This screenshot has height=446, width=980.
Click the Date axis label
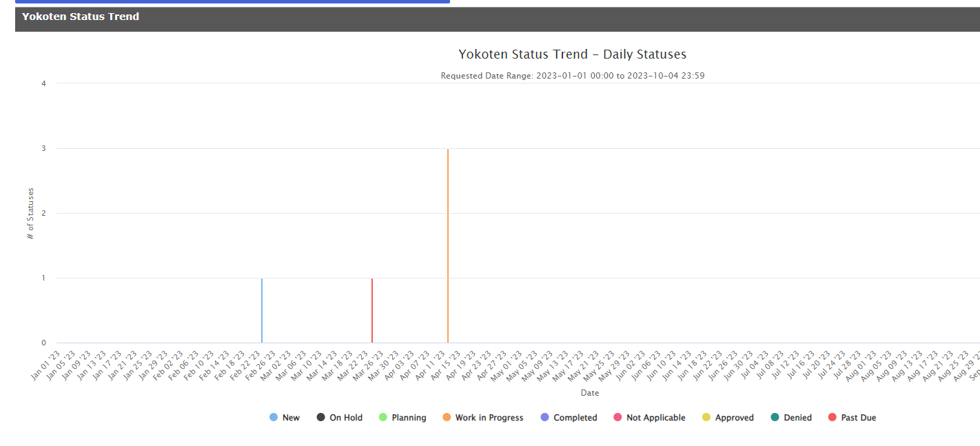(589, 393)
